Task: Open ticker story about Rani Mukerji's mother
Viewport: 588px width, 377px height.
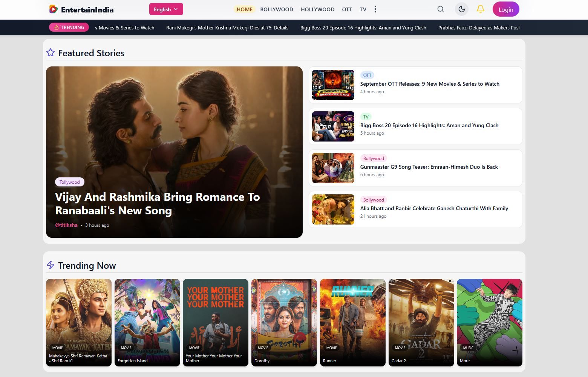Action: pyautogui.click(x=227, y=28)
